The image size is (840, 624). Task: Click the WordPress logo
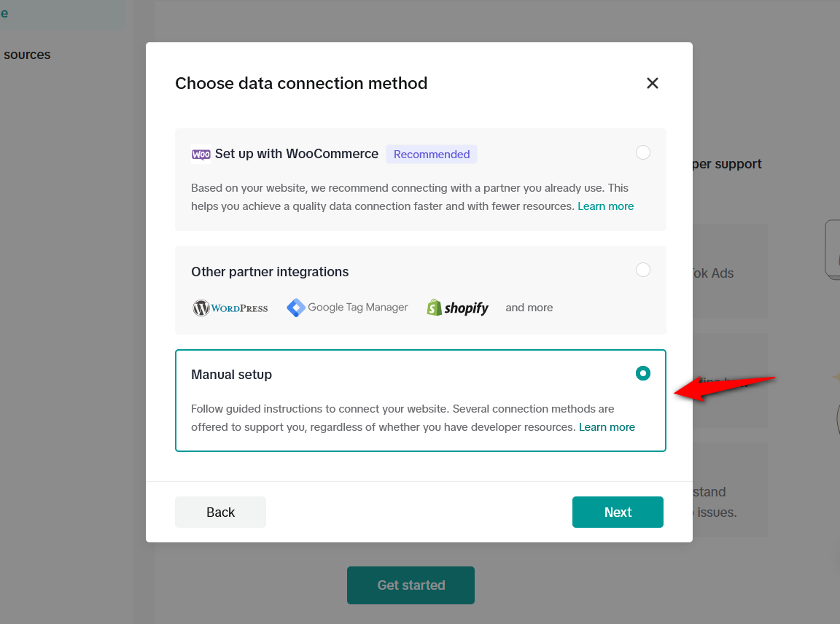pos(230,308)
